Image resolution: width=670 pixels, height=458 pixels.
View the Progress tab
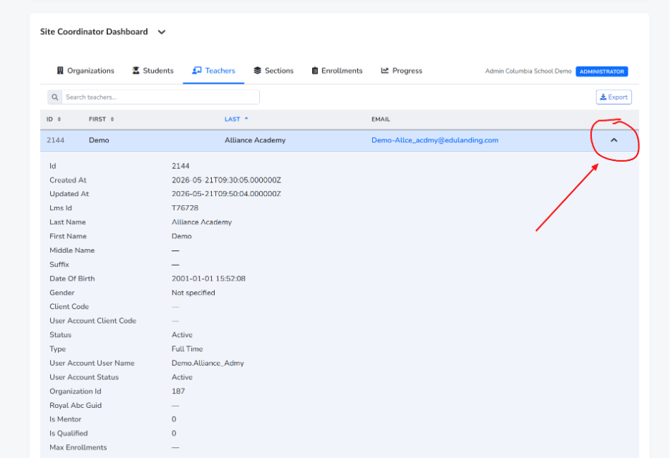click(x=401, y=70)
